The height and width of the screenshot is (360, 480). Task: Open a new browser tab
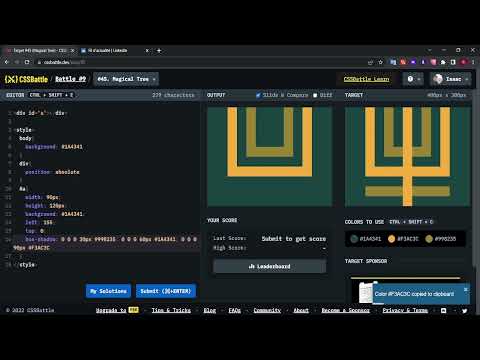(x=159, y=51)
